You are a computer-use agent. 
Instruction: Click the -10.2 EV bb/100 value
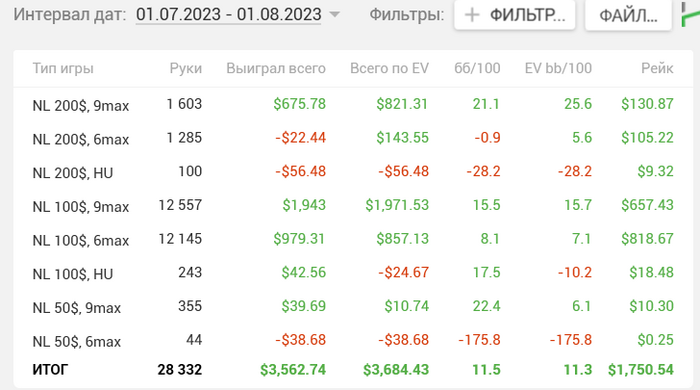coord(575,273)
